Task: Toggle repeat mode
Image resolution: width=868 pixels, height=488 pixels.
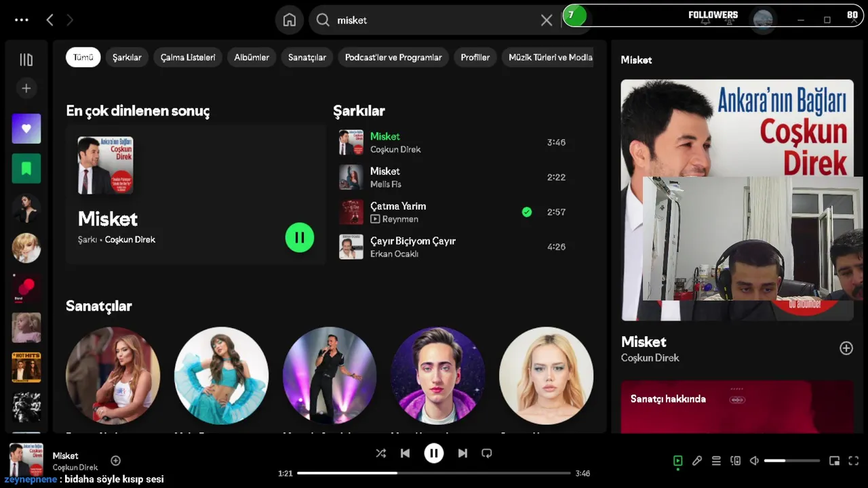Action: click(x=487, y=453)
